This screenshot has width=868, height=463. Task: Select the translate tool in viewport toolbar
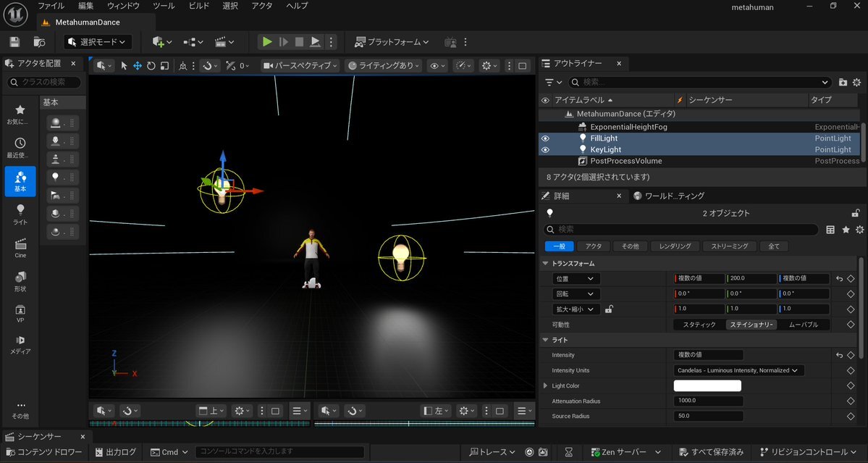pos(137,66)
